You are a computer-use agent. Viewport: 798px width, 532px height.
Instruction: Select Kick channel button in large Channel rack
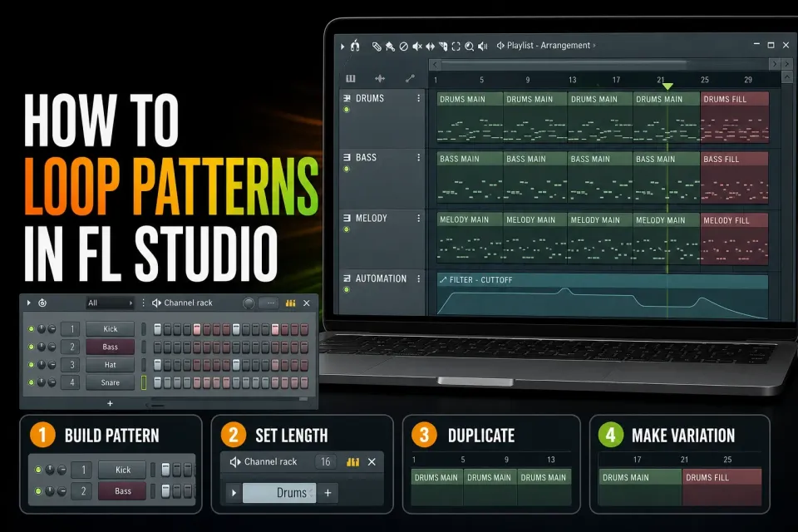pyautogui.click(x=110, y=329)
